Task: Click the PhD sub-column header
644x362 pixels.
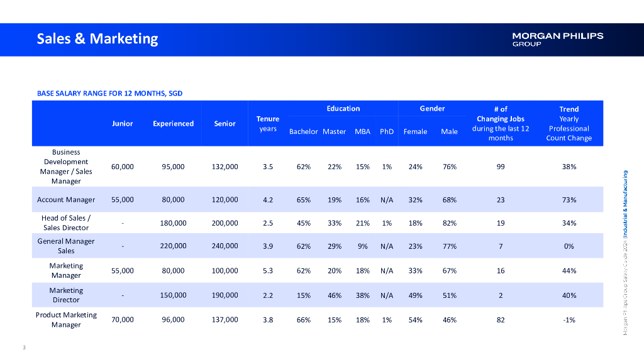Action: point(386,132)
